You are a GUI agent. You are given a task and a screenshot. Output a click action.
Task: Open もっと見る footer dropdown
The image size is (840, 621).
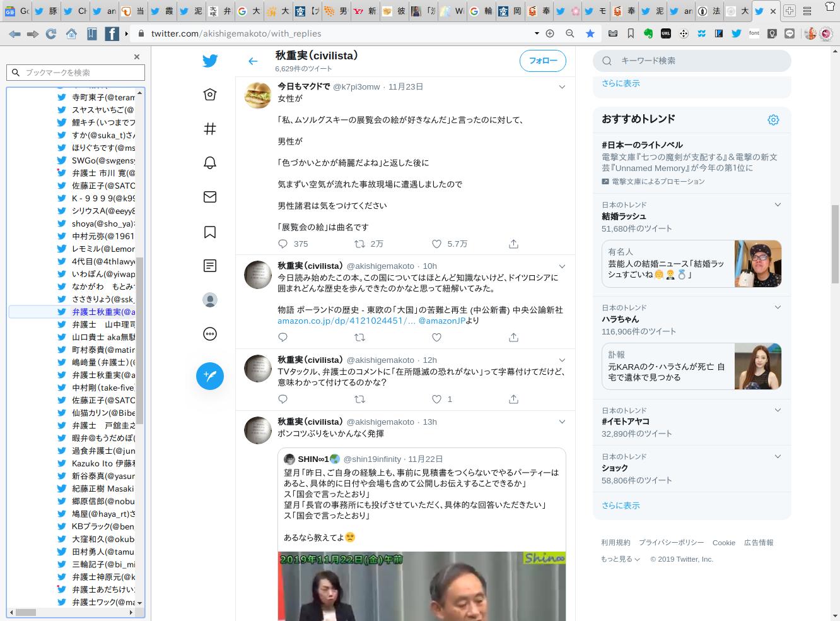[621, 559]
